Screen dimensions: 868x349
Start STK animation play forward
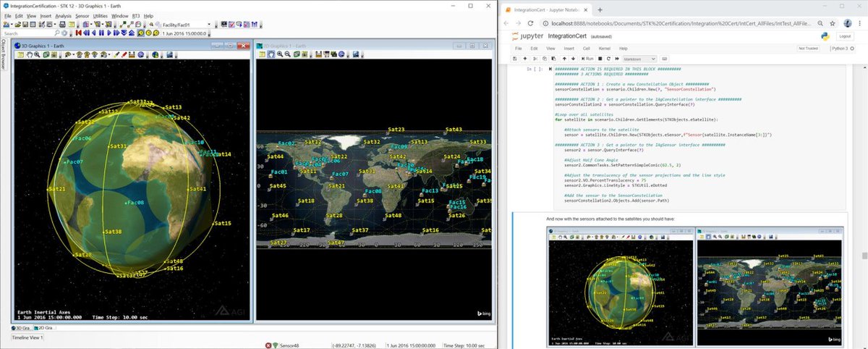pyautogui.click(x=109, y=33)
